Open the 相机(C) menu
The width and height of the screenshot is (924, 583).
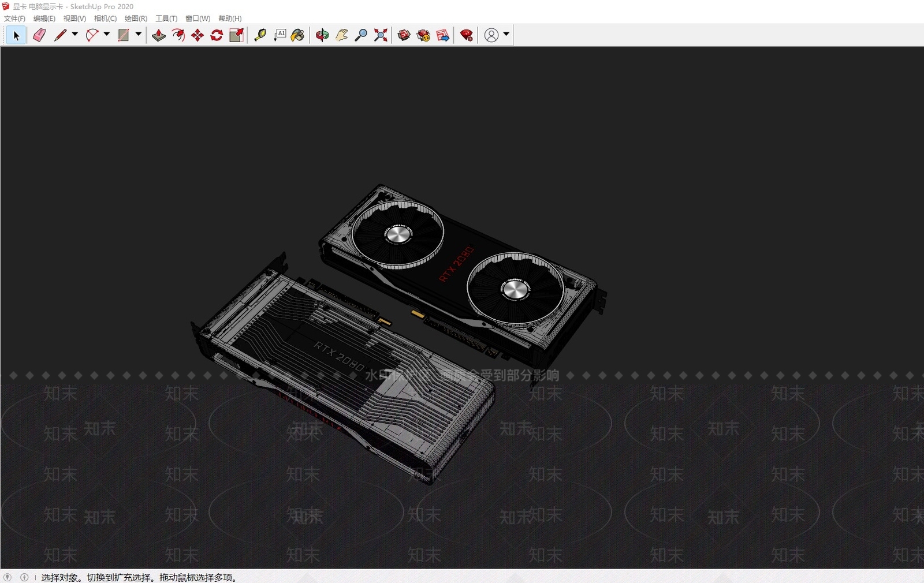point(105,18)
